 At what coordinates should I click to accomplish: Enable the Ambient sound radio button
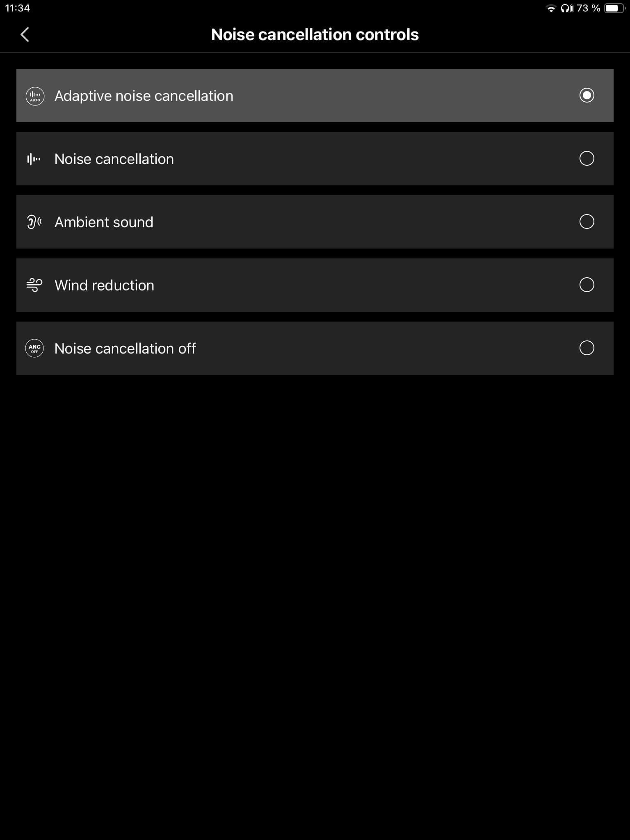pos(587,221)
